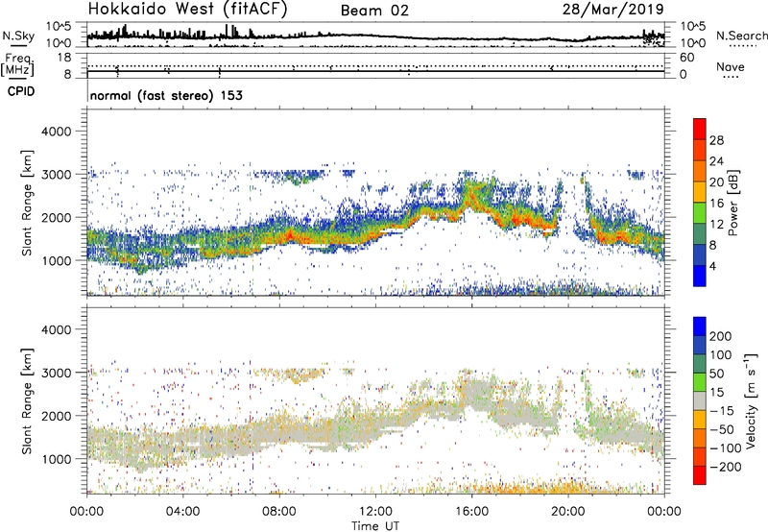Click the blue top of velocity colorbar
This screenshot has height=532, width=768.
coord(700,326)
